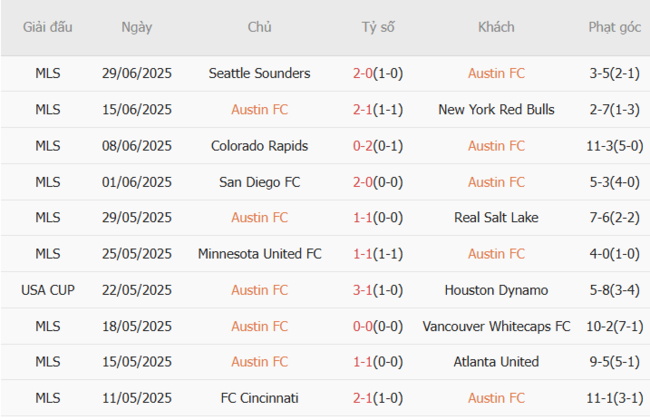Click the Phạt góc column header
Image resolution: width=650 pixels, height=420 pixels.
coord(615,27)
